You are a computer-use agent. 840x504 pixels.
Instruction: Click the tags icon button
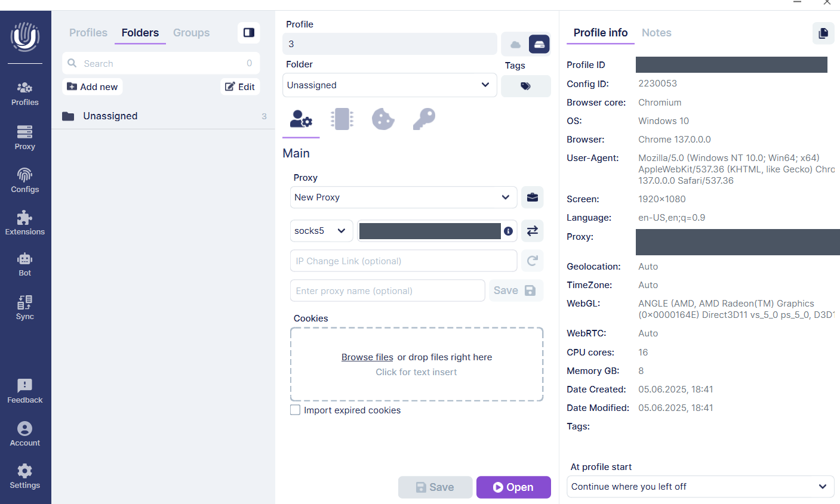point(526,86)
